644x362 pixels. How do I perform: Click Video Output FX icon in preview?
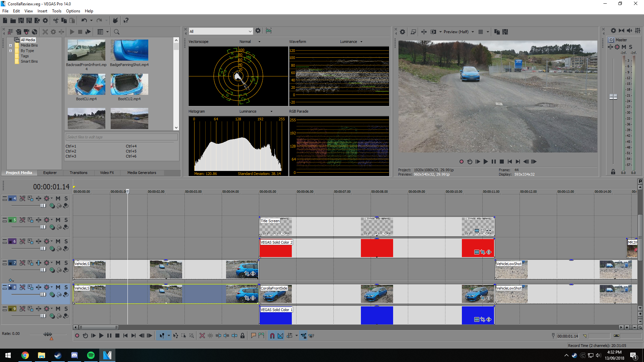pos(424,32)
